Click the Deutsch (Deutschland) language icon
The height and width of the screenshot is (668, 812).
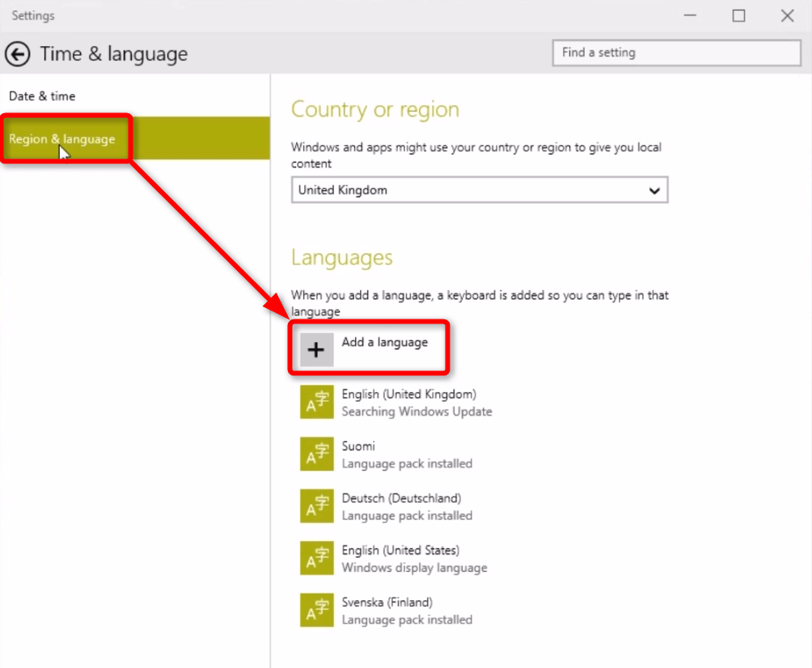point(316,505)
